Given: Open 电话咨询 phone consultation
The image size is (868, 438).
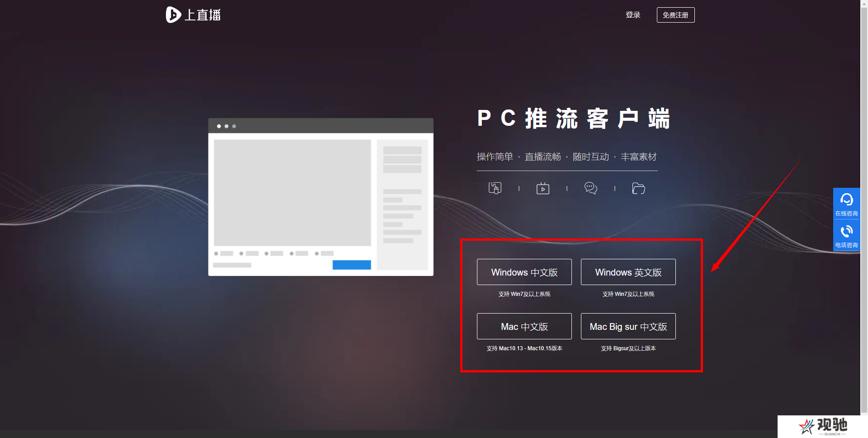Looking at the screenshot, I should tap(846, 236).
